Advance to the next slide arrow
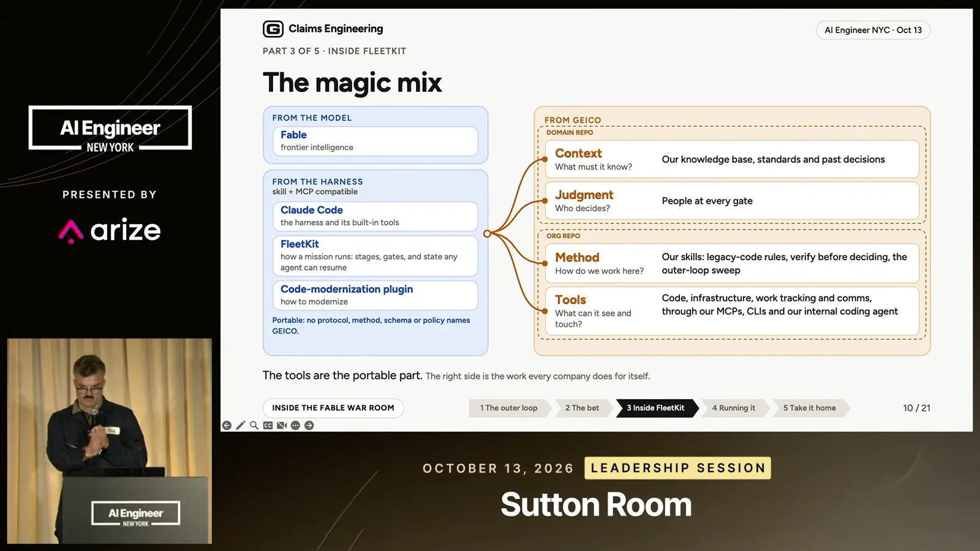The width and height of the screenshot is (980, 551). click(309, 425)
